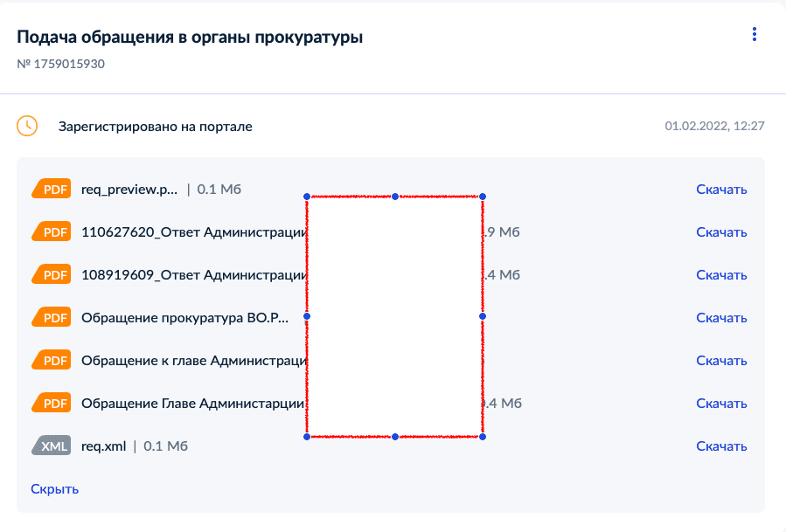This screenshot has height=532, width=786.
Task: Download the req_preview PDF file
Action: coord(721,190)
